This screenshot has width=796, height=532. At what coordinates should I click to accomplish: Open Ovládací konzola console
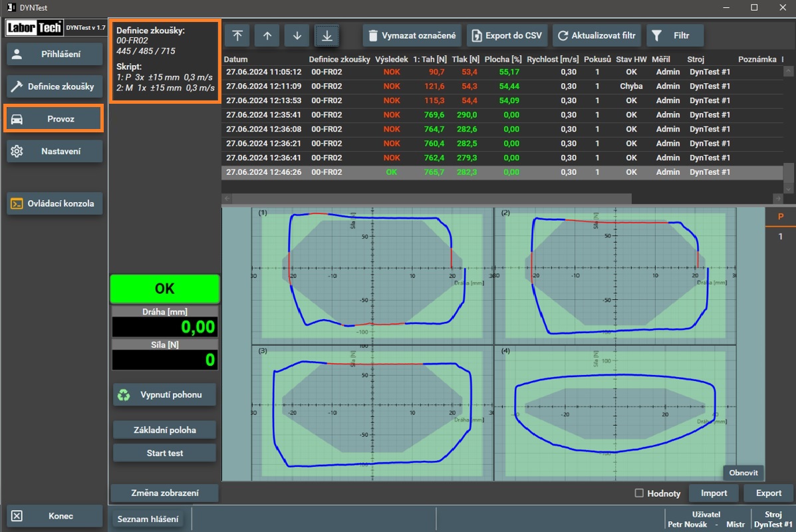coord(55,203)
